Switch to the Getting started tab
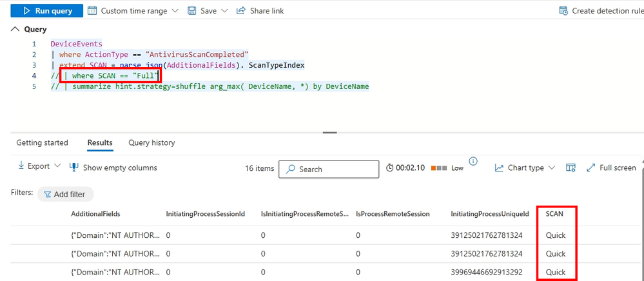Screen dimensions: 644x281 [x=42, y=142]
